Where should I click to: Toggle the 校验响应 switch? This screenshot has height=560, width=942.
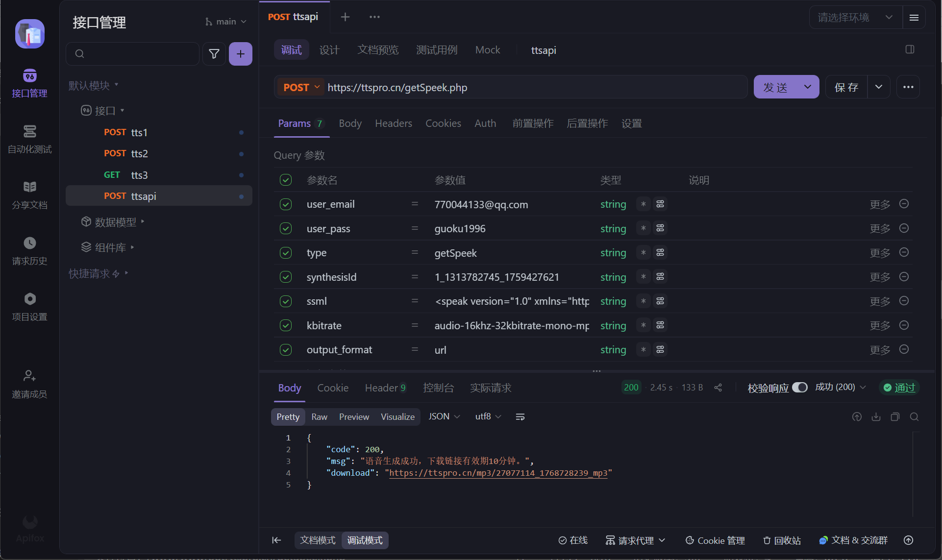pyautogui.click(x=800, y=387)
